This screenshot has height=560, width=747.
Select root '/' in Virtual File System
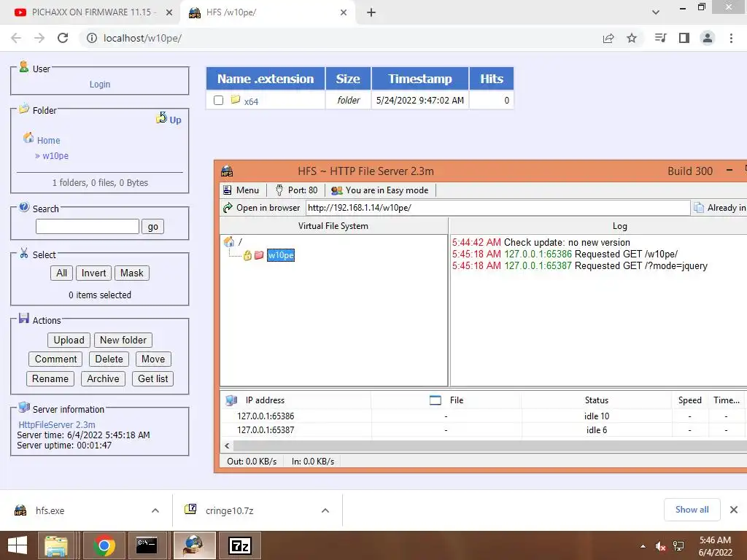pos(239,242)
